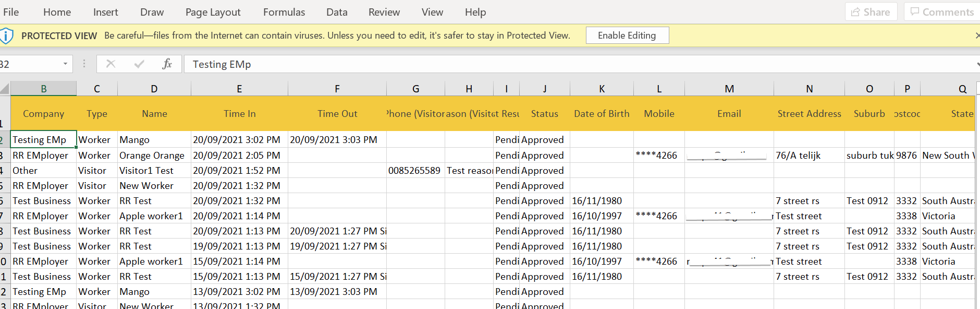Select column M header

point(729,89)
